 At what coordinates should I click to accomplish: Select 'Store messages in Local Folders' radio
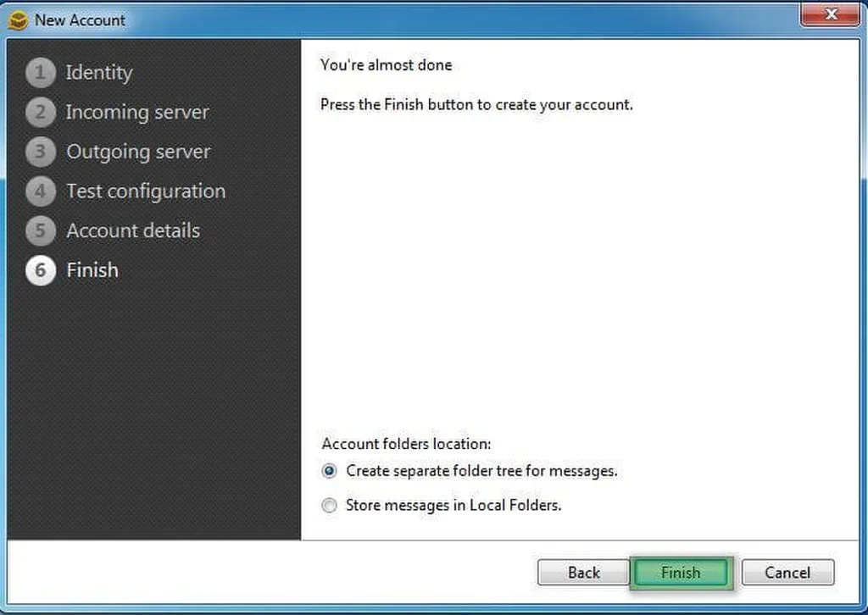pyautogui.click(x=330, y=505)
